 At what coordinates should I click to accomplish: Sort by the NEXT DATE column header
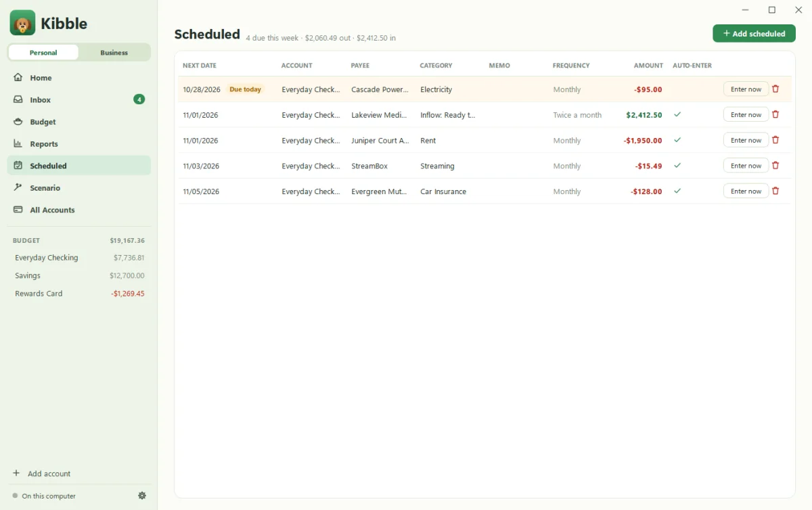200,66
